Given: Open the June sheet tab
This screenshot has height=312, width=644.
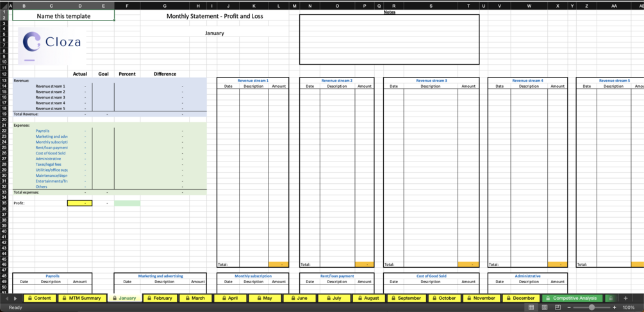Looking at the screenshot, I should point(299,298).
